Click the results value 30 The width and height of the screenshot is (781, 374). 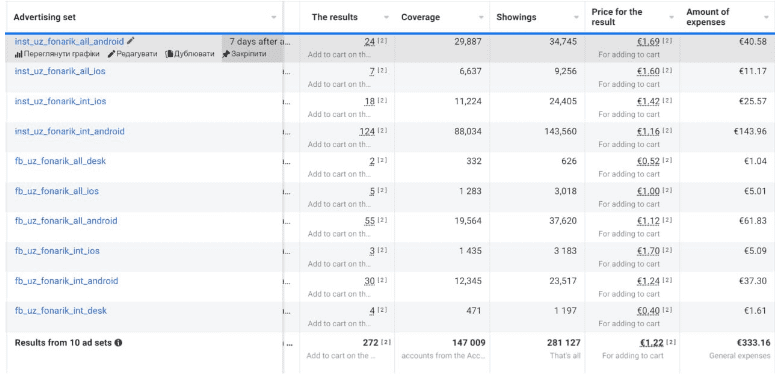[x=370, y=281]
